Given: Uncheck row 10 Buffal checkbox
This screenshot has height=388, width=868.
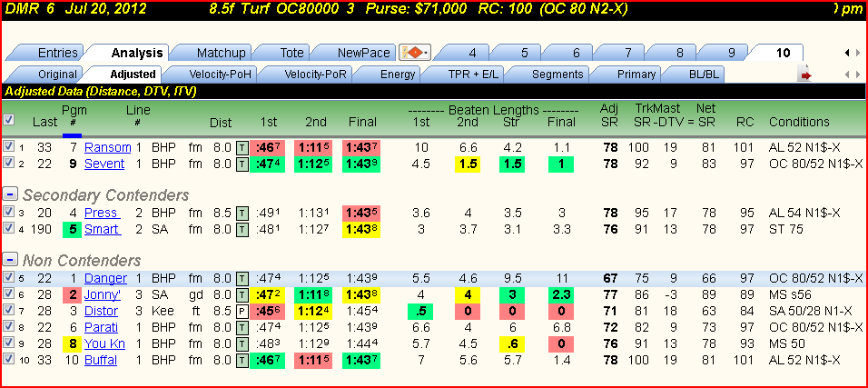Looking at the screenshot, I should [8, 360].
